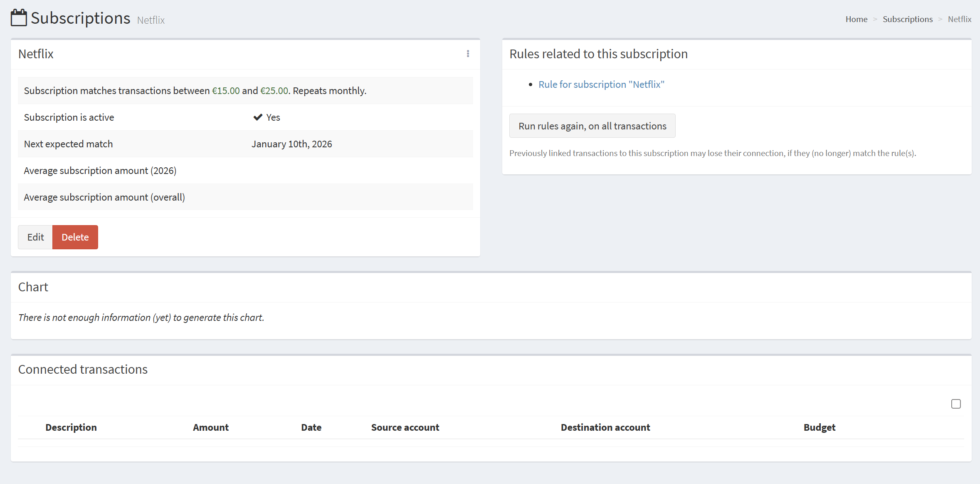Click the 'Previously linked transactions' warning note
The width and height of the screenshot is (980, 484).
pyautogui.click(x=713, y=153)
